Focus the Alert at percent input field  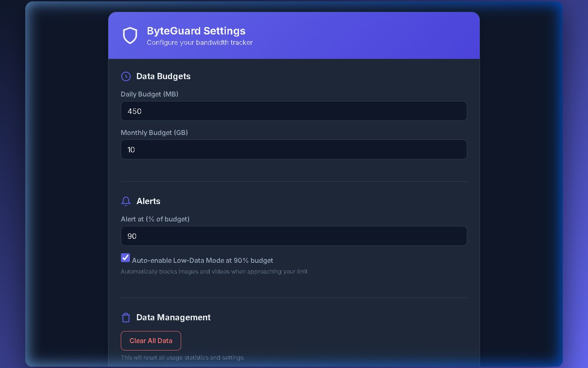(x=294, y=236)
